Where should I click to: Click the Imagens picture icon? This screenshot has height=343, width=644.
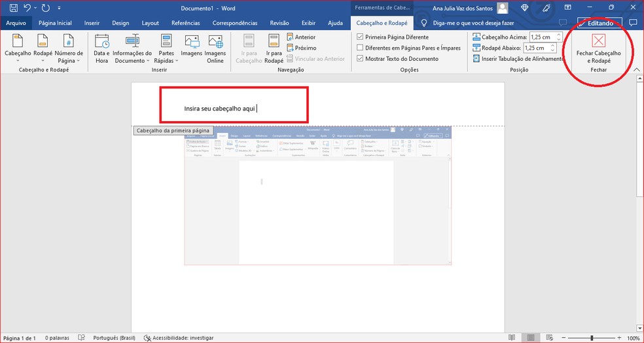192,42
